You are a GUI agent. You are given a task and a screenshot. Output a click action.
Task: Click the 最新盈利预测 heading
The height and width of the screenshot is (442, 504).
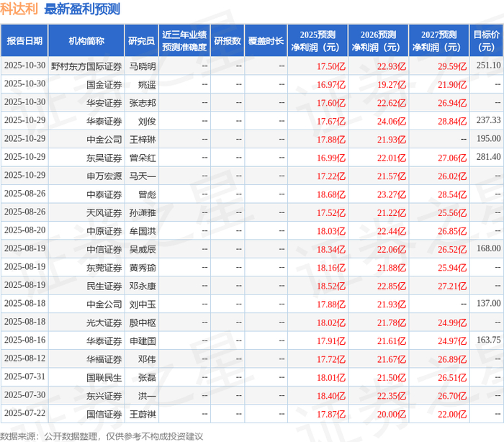coord(82,9)
